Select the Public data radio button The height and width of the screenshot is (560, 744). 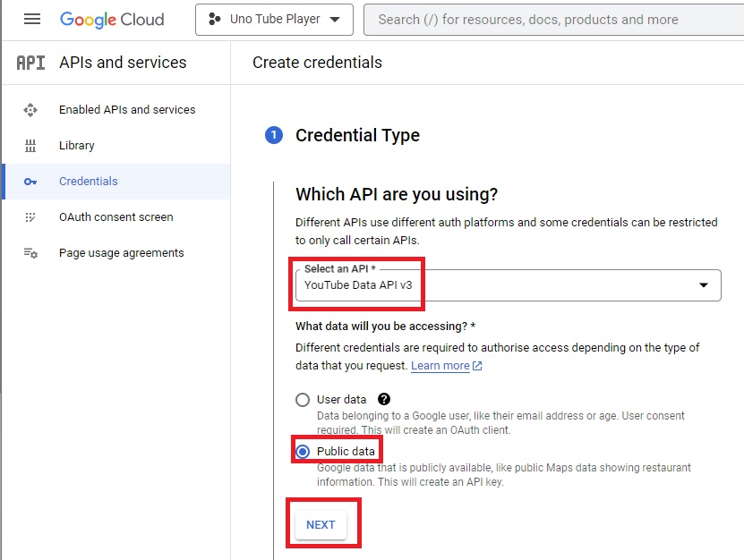(302, 450)
